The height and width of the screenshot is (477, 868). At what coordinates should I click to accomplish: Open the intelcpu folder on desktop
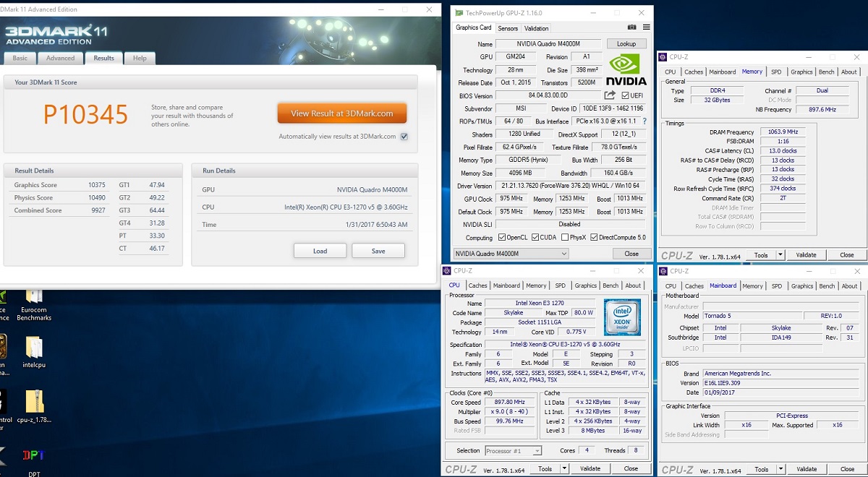tap(34, 348)
